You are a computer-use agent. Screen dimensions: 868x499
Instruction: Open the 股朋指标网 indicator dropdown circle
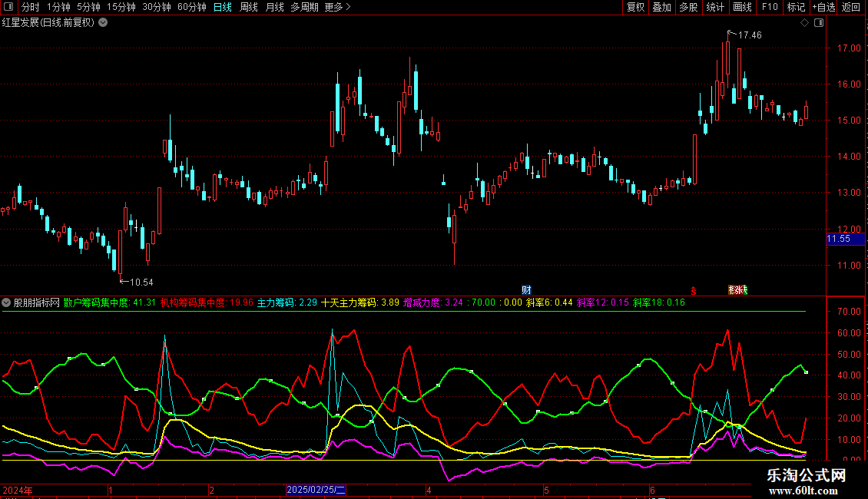pos(6,302)
